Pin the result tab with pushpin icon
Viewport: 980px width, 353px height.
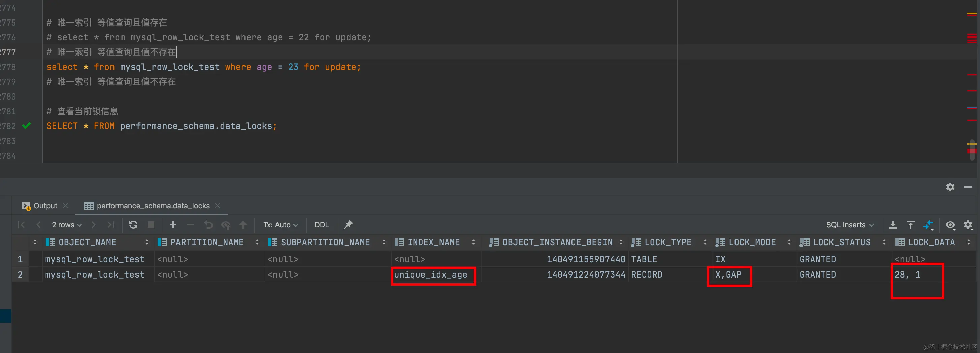pos(348,225)
